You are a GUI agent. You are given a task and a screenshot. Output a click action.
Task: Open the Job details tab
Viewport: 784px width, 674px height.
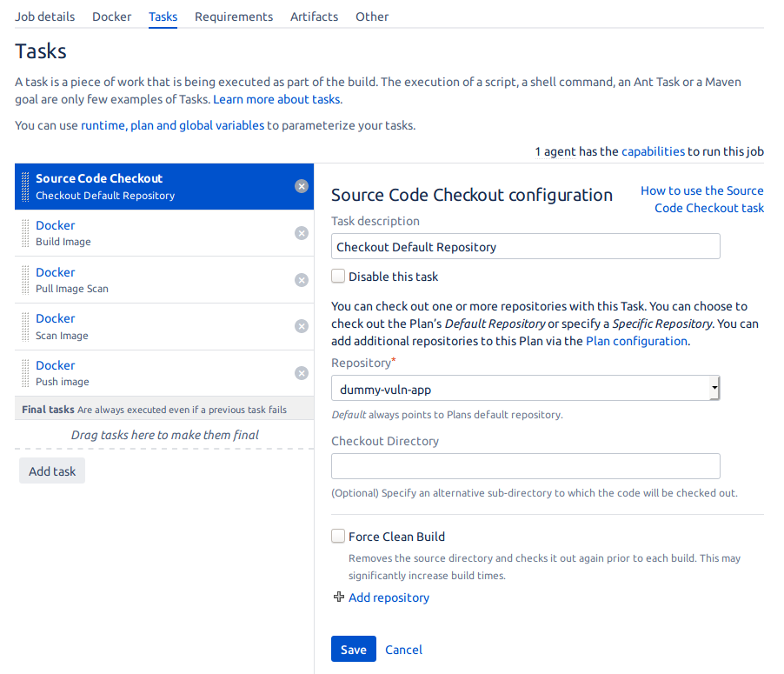44,16
